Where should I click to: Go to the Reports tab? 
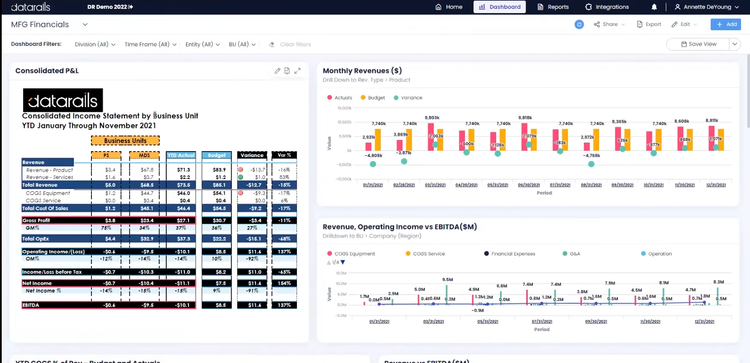click(x=553, y=7)
